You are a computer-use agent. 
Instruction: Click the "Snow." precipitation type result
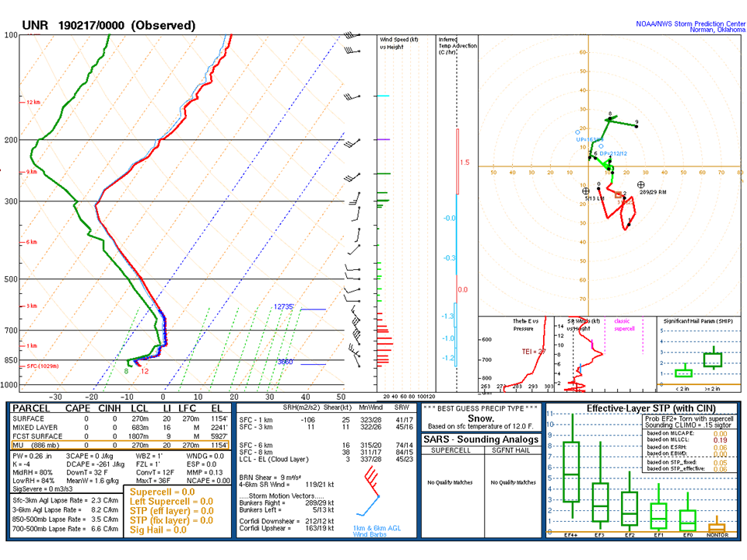480,418
